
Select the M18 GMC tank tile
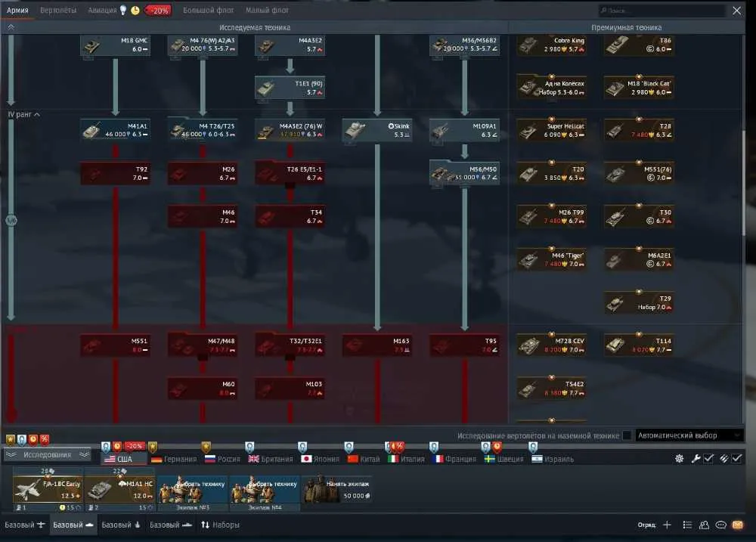[115, 45]
